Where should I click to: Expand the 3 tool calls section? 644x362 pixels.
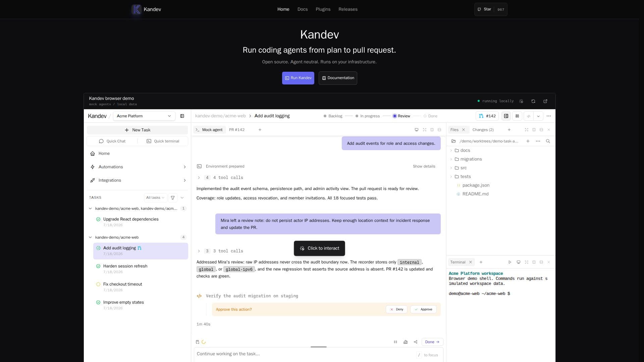click(199, 251)
